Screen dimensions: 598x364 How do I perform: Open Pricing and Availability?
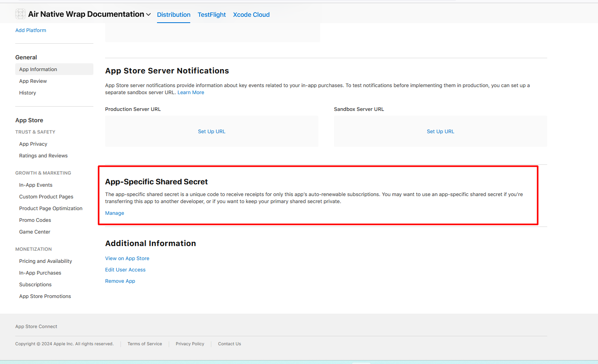coord(45,261)
